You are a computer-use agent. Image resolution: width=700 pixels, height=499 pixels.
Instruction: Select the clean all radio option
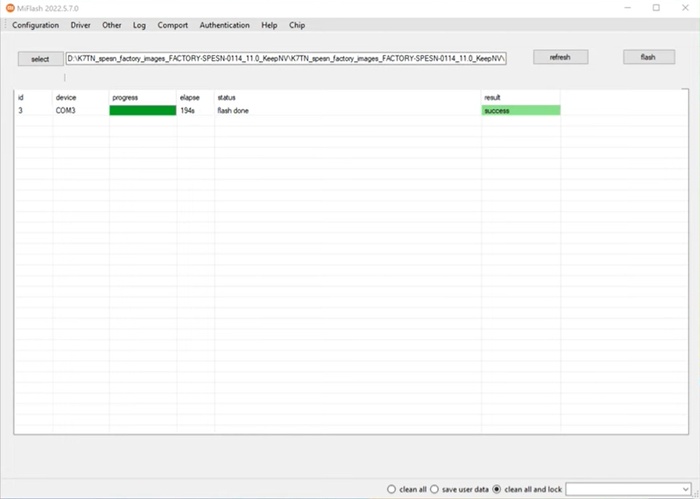392,489
